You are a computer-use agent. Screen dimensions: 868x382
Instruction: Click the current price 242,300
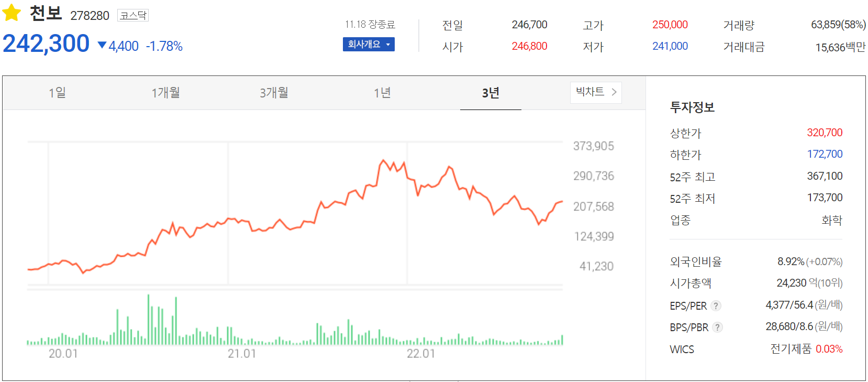coord(46,43)
